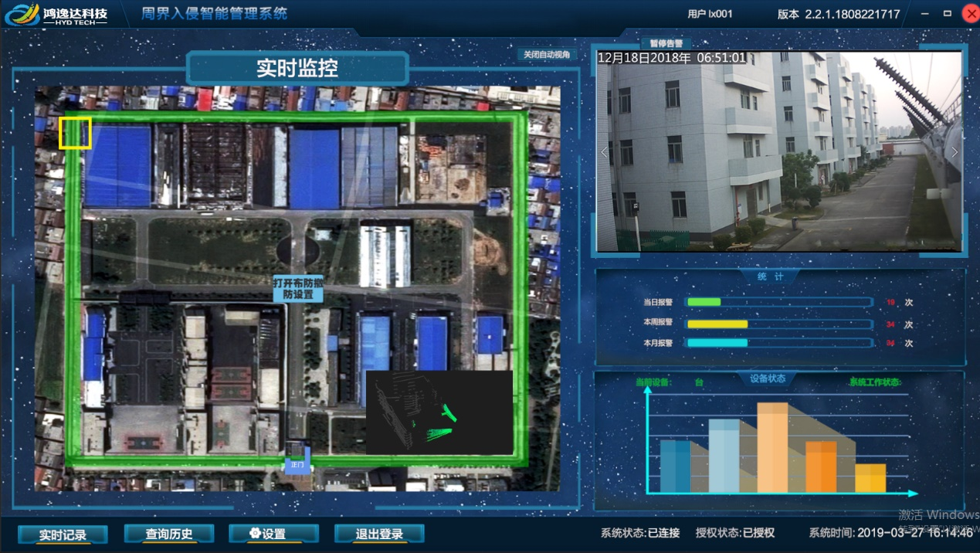Toggle 关闭自动视角 to disable auto view

click(547, 55)
